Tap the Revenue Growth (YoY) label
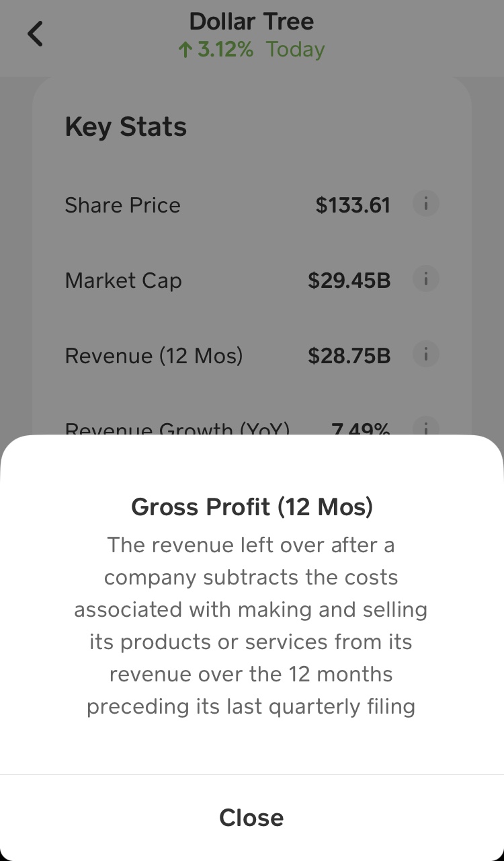504x861 pixels. [177, 428]
